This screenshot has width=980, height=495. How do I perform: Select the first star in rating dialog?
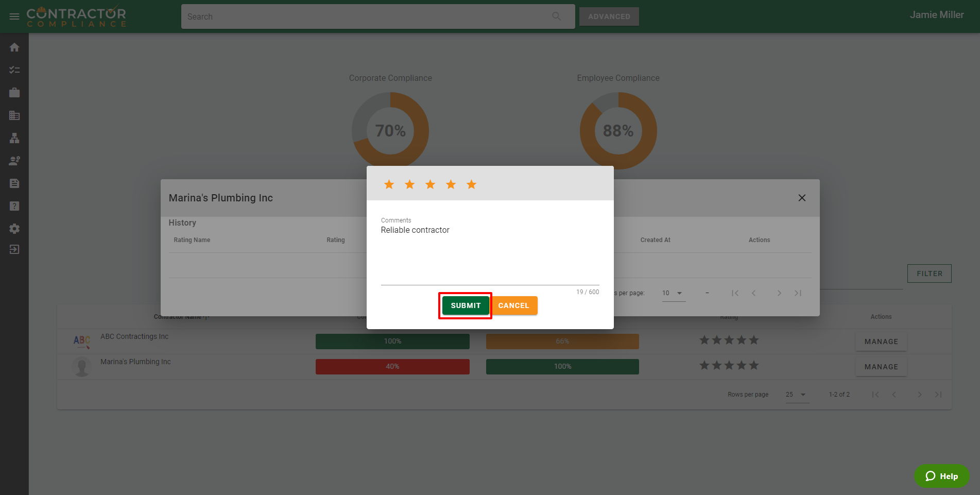[389, 184]
